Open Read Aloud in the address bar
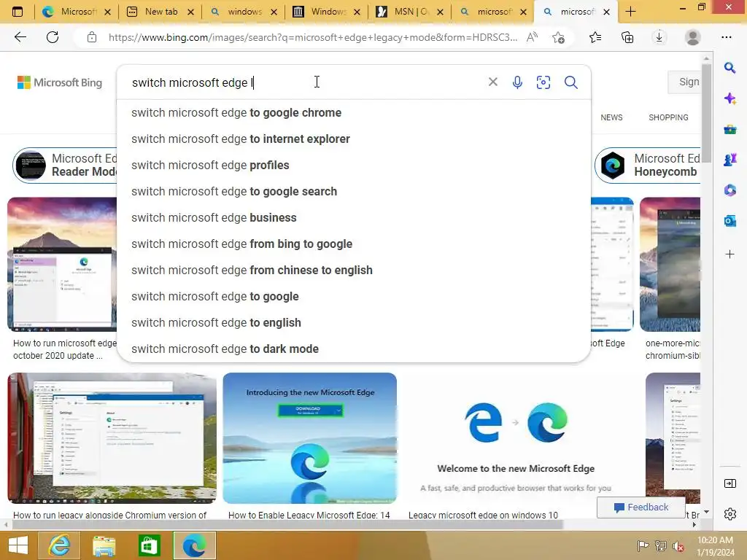The height and width of the screenshot is (560, 747). (532, 37)
